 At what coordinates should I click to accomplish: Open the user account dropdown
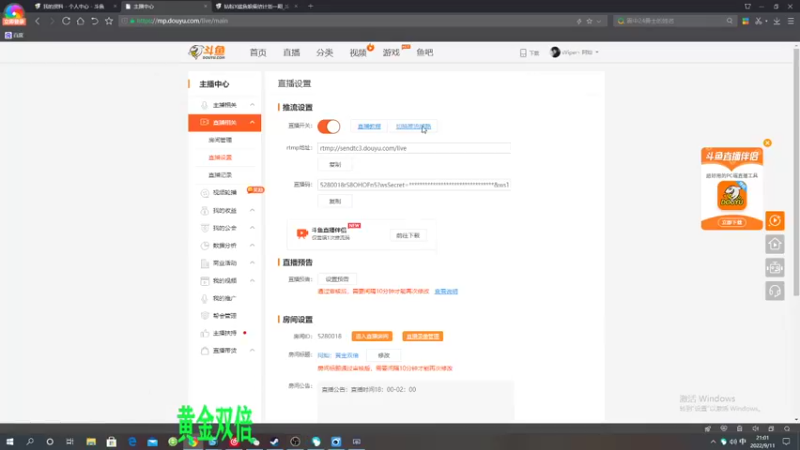click(574, 52)
